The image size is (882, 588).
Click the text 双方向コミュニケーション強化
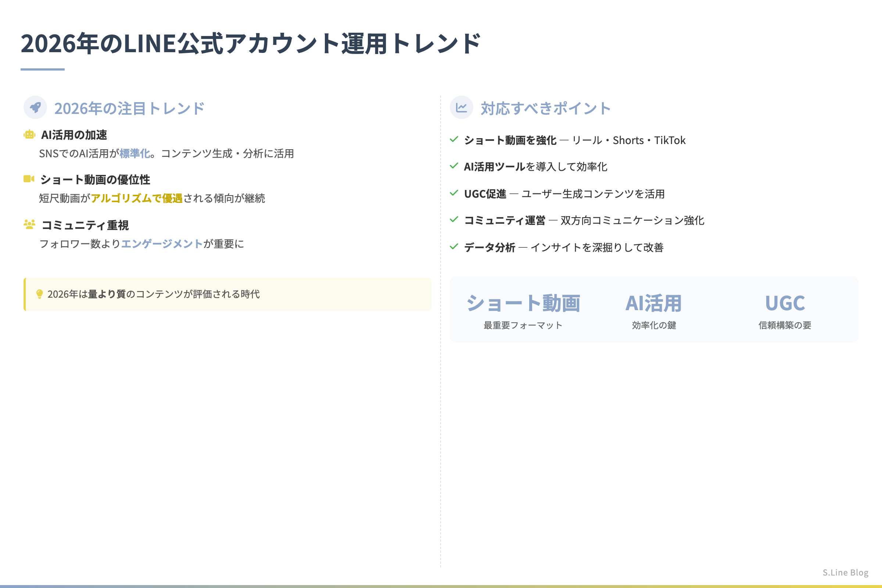pyautogui.click(x=632, y=220)
